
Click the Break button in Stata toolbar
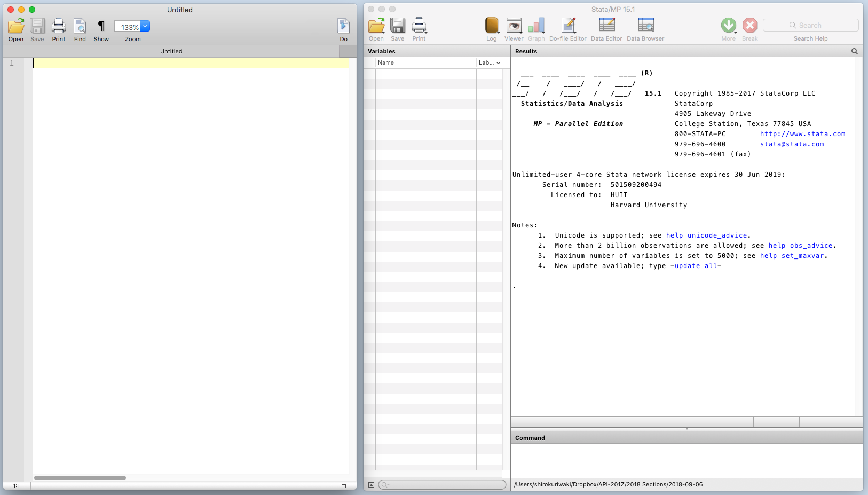(749, 26)
